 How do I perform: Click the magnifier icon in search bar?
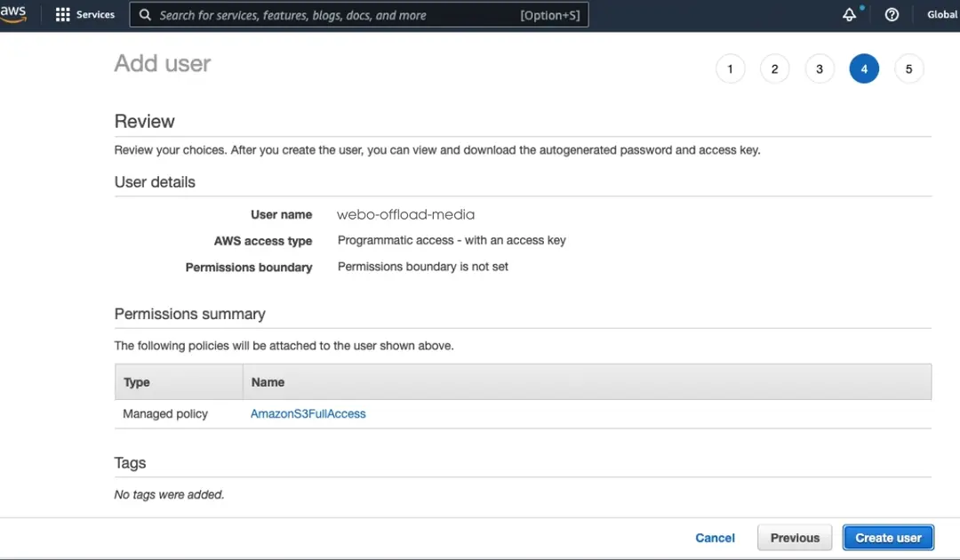pos(145,15)
